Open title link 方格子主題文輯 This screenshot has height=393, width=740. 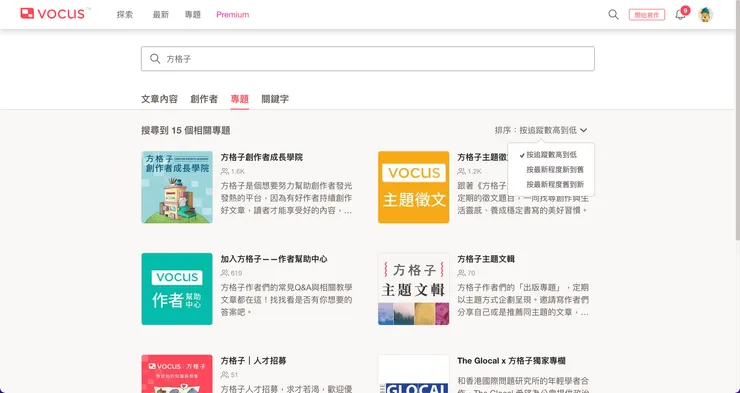pyautogui.click(x=486, y=259)
